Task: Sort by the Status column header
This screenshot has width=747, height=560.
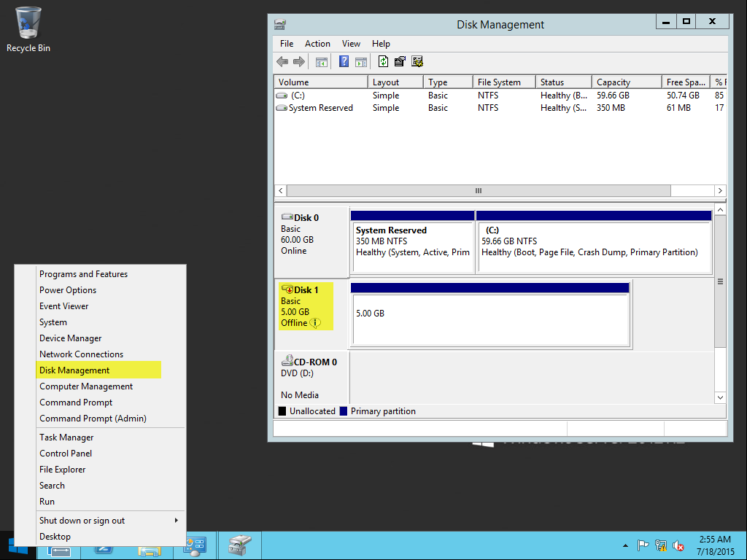Action: coord(564,82)
